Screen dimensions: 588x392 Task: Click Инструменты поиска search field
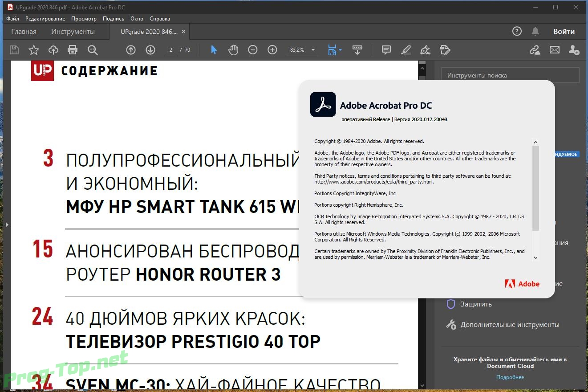pyautogui.click(x=510, y=75)
